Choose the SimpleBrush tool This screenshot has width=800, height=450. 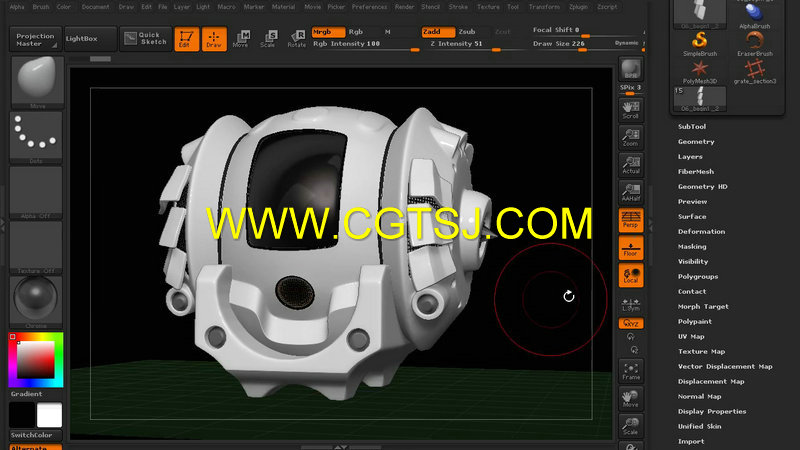pyautogui.click(x=699, y=43)
